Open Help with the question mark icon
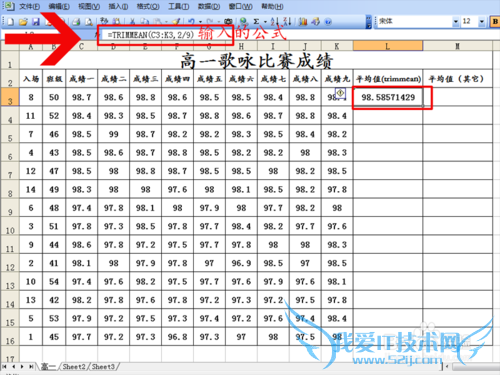 (328, 22)
